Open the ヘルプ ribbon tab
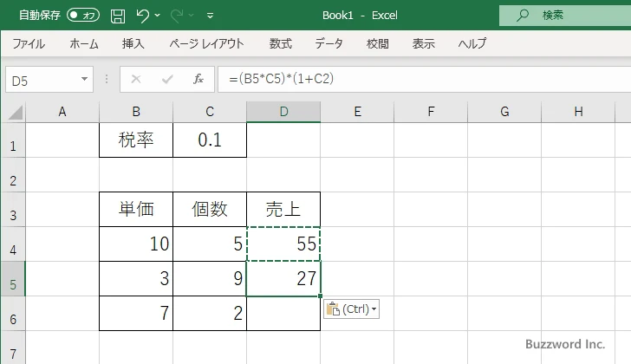 (x=472, y=43)
